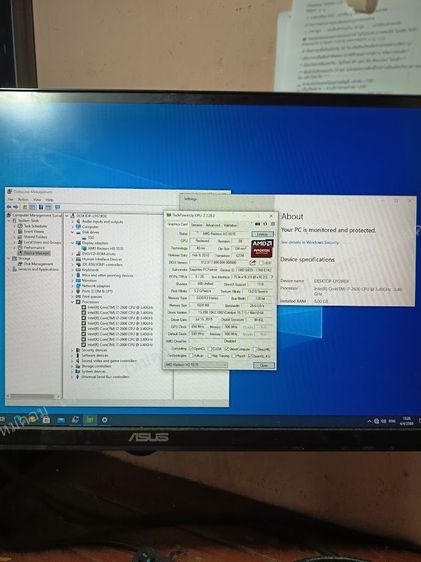Toggle the DirectCompute checkbox

click(227, 349)
